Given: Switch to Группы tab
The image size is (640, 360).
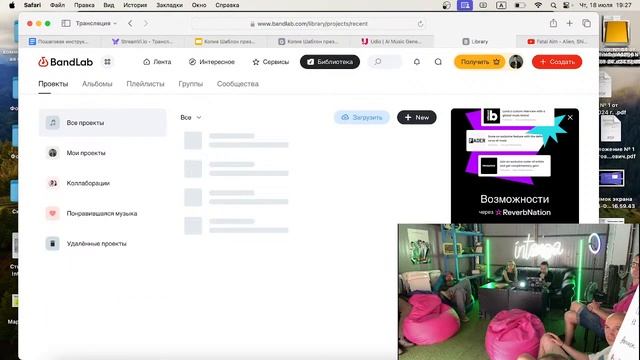Looking at the screenshot, I should click(x=191, y=84).
